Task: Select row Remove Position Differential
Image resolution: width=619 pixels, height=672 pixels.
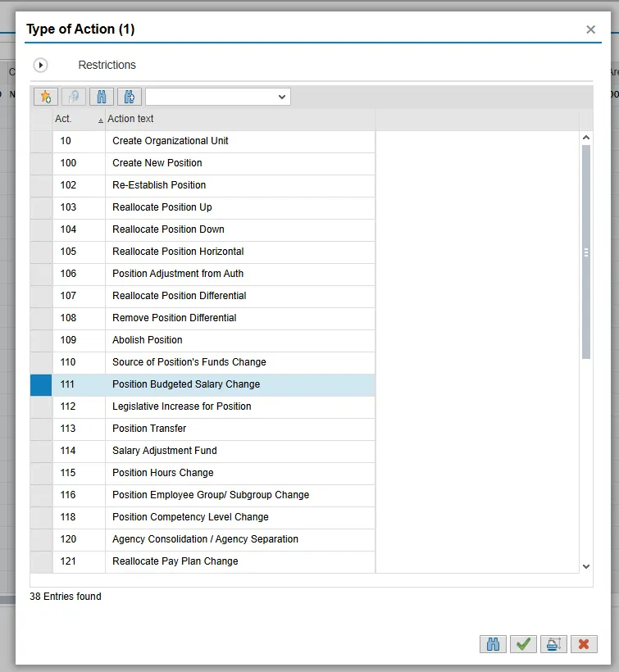Action: [x=203, y=318]
